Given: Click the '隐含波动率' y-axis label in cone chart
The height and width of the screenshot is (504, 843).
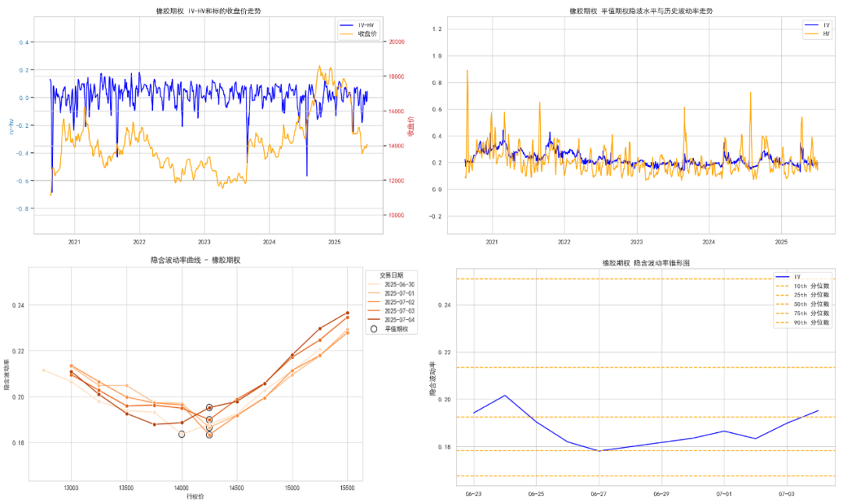Looking at the screenshot, I should [432, 379].
